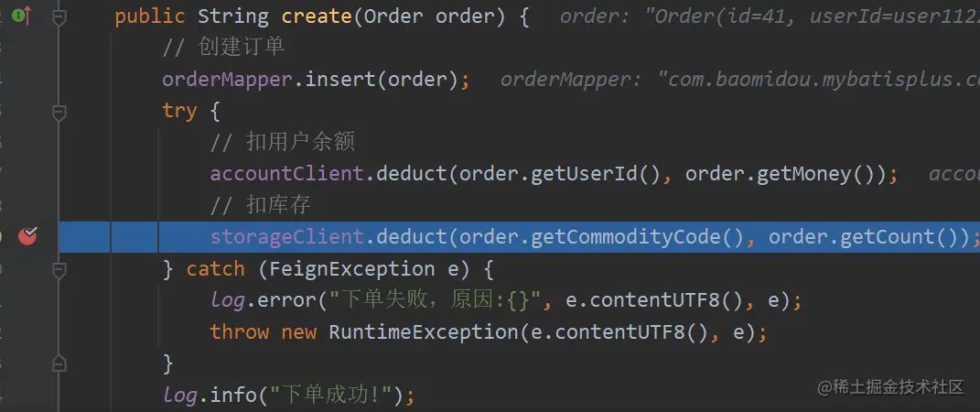Click the inline debug value hint for order

770,16
